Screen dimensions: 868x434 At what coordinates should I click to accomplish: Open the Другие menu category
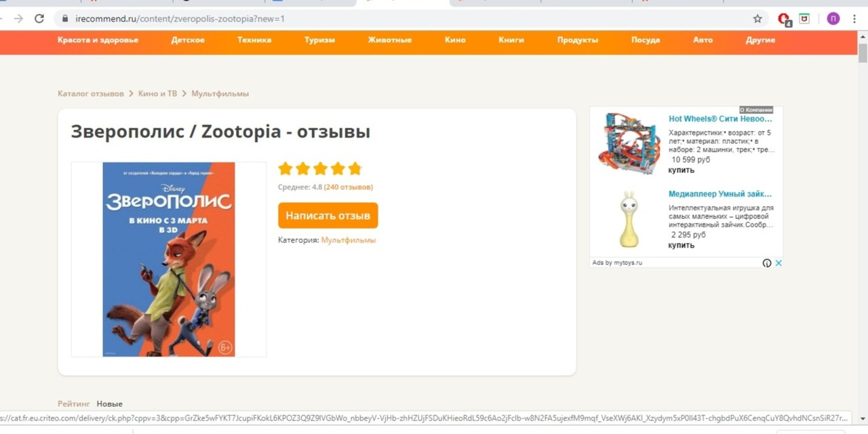[760, 40]
